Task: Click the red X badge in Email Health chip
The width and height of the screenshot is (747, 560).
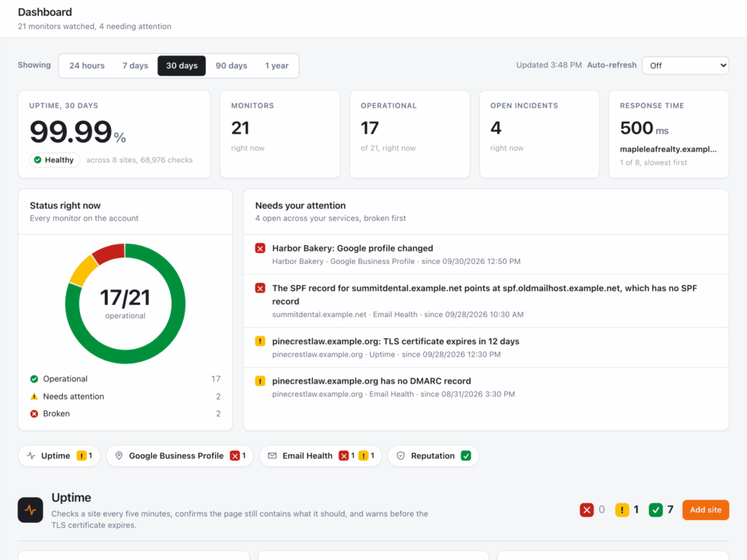Action: [344, 456]
